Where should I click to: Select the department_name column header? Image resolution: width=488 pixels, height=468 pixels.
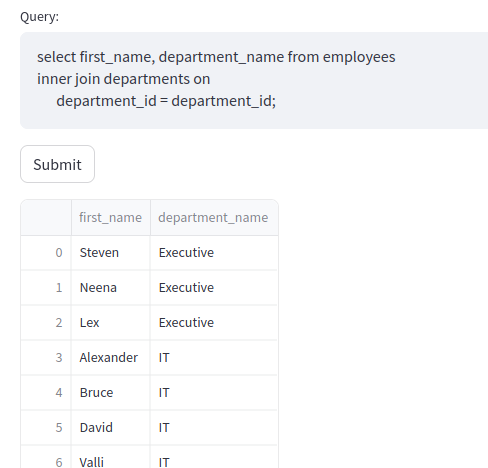(x=214, y=218)
